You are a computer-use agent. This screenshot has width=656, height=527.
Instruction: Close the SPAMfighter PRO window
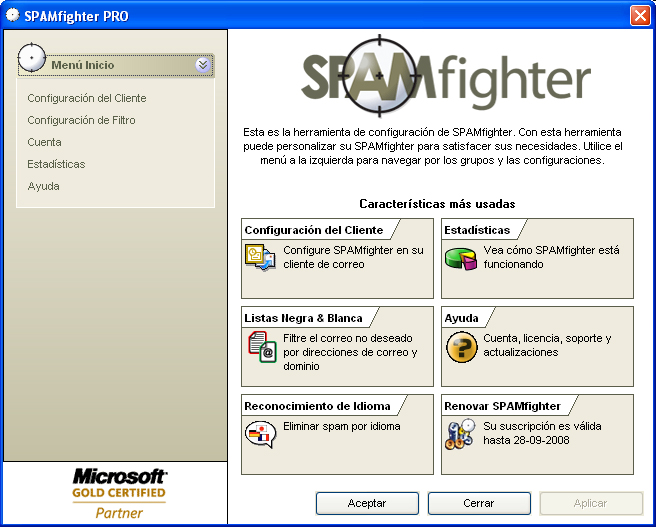coord(640,16)
